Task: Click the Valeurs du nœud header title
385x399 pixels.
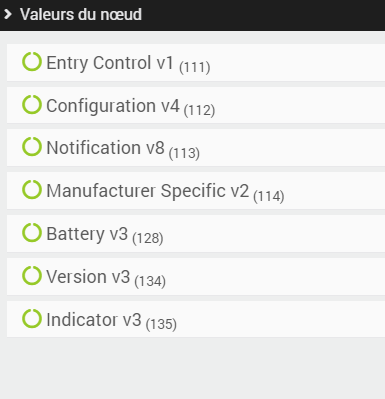Action: pos(81,14)
